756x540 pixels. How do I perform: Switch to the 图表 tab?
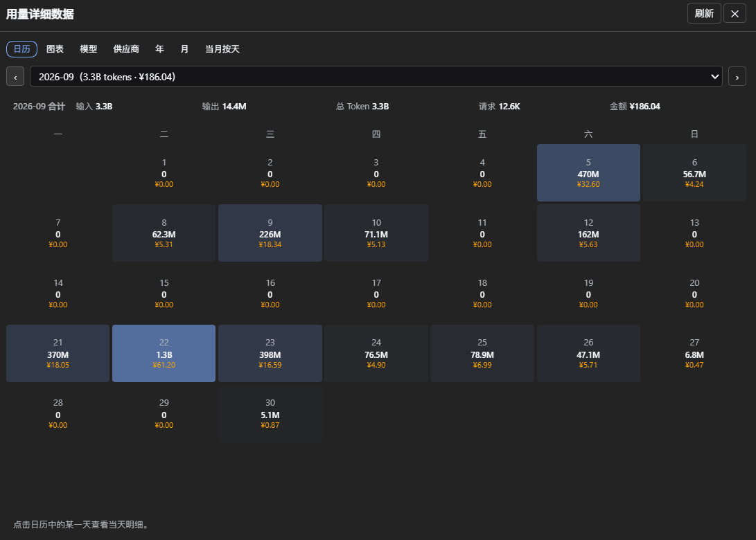click(55, 49)
